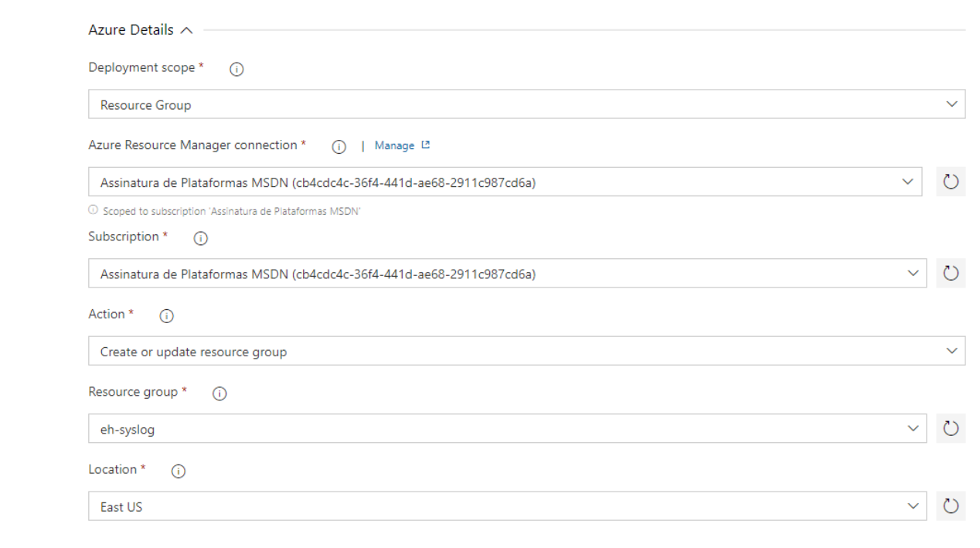980x548 pixels.
Task: Refresh the Resource group list
Action: pos(951,429)
